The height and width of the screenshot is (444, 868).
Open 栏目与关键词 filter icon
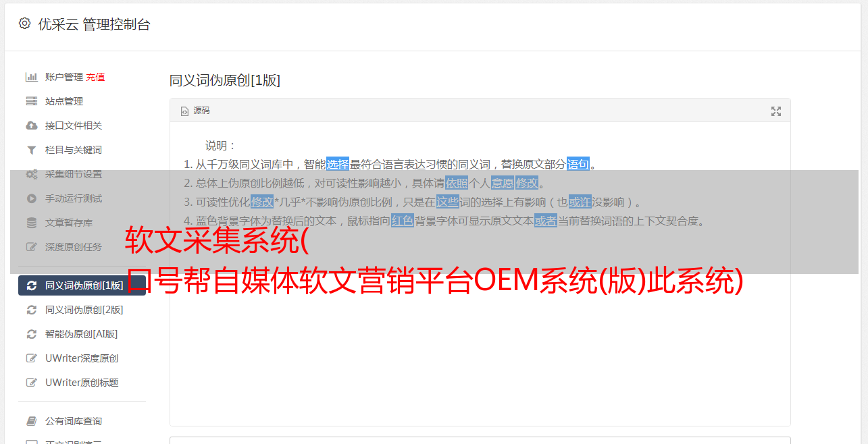click(31, 150)
